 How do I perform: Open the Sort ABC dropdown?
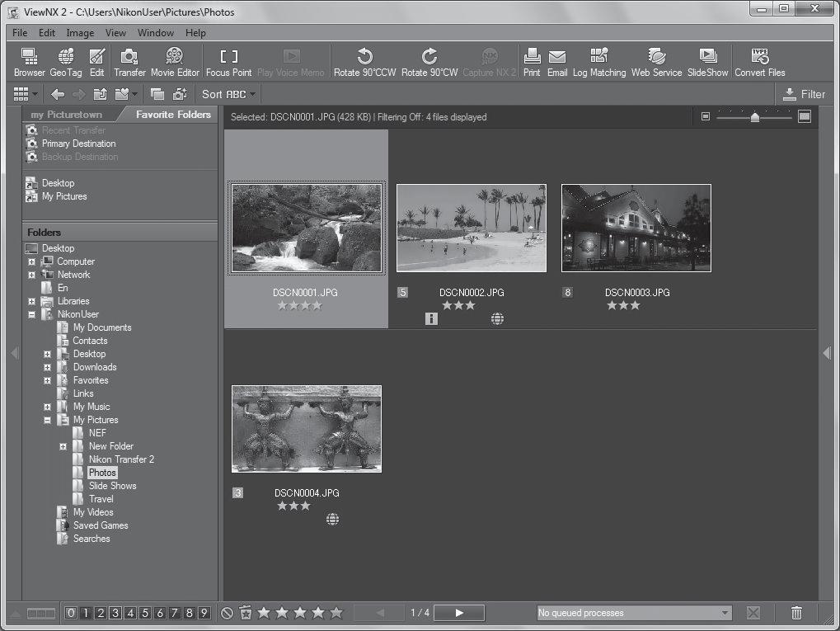click(x=228, y=94)
